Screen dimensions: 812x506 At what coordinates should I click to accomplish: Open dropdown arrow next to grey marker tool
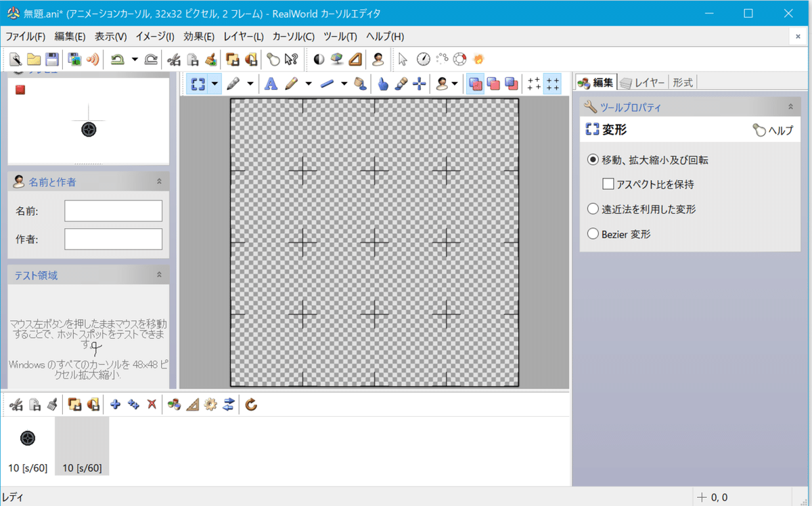[x=250, y=84]
